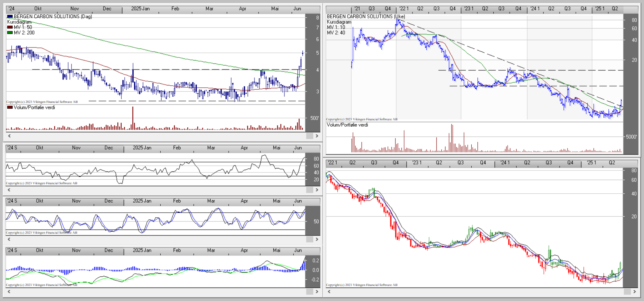
Task: Click red MV 1: 50 legend swatch
Action: [10, 27]
